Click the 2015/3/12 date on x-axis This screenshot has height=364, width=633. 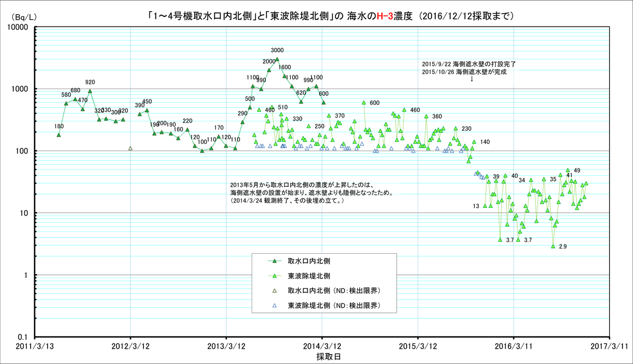coord(418,347)
